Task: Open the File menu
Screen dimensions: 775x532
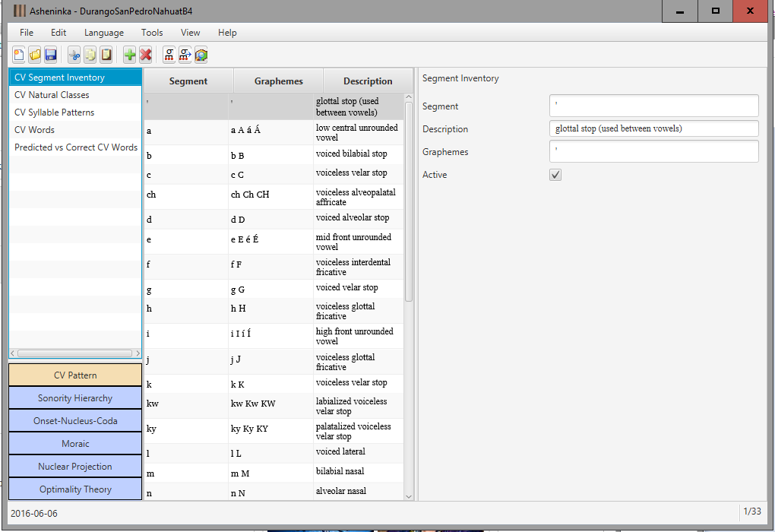Action: click(26, 33)
